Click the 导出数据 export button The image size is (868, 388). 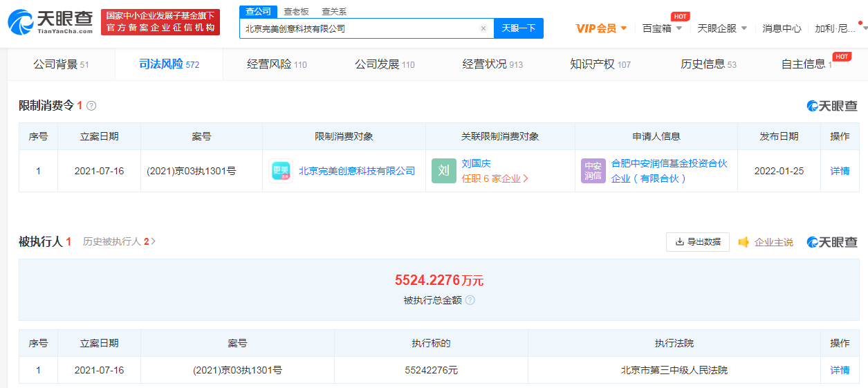point(697,242)
